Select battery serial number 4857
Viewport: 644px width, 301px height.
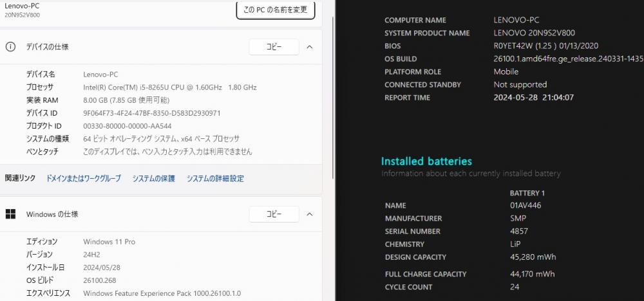(x=518, y=232)
